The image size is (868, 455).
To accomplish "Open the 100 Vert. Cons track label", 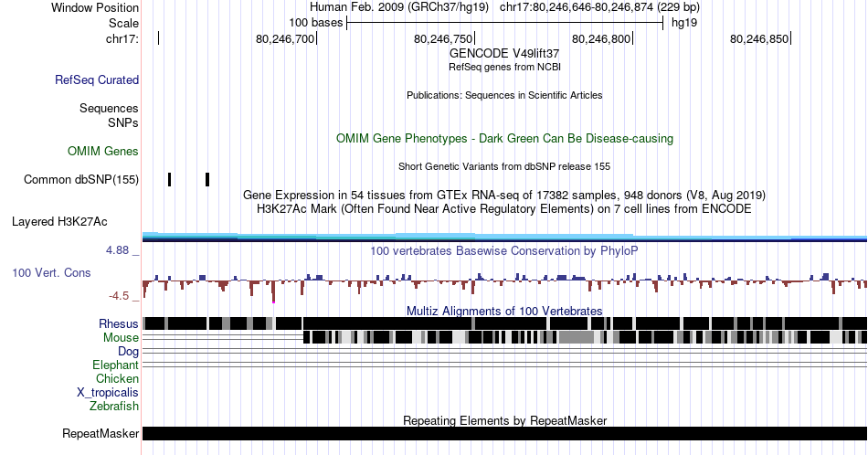I will click(x=51, y=272).
